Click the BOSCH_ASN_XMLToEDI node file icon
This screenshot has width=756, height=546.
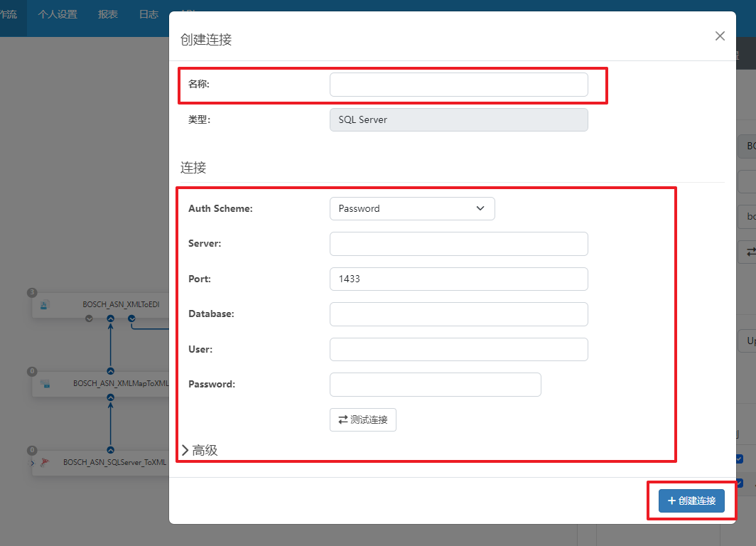[x=44, y=304]
